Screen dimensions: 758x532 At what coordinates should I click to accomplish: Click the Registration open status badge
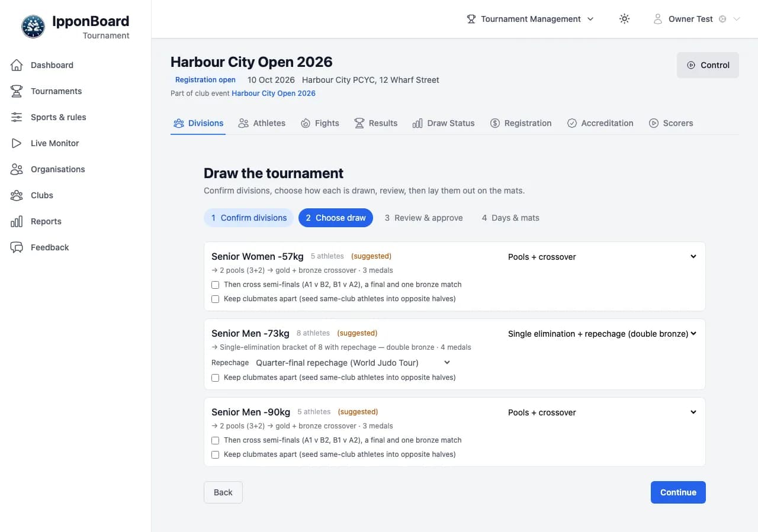[205, 80]
